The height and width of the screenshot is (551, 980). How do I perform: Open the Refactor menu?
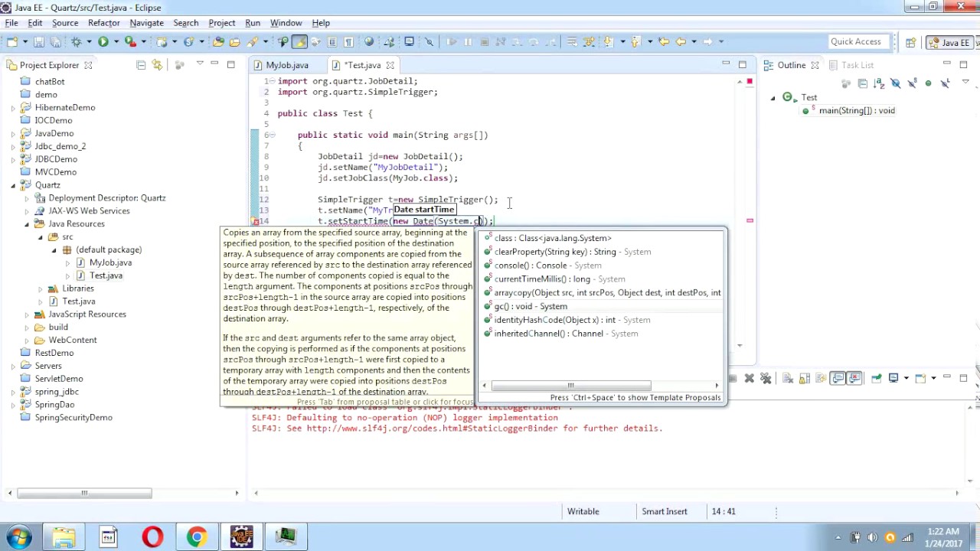point(103,23)
